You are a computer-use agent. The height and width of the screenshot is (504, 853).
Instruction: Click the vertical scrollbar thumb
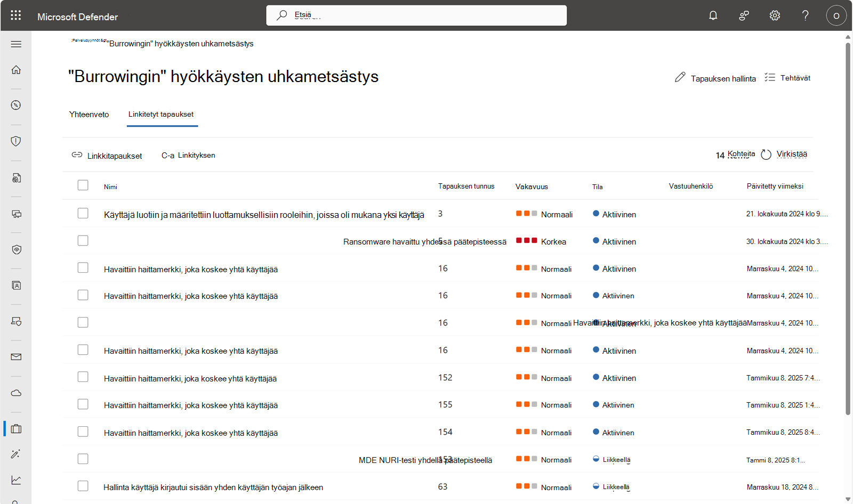point(848,228)
